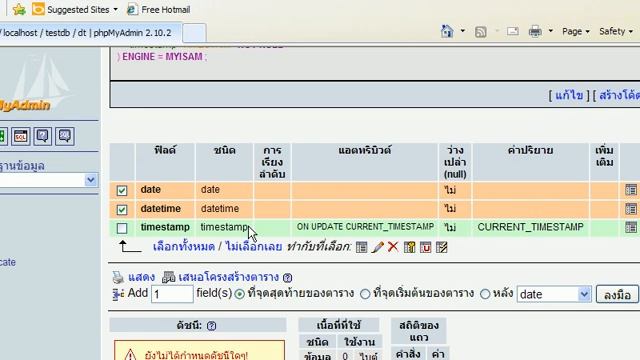Screen dimensions: 640x360
Task: Click red X drop icon for selected
Action: 393,247
